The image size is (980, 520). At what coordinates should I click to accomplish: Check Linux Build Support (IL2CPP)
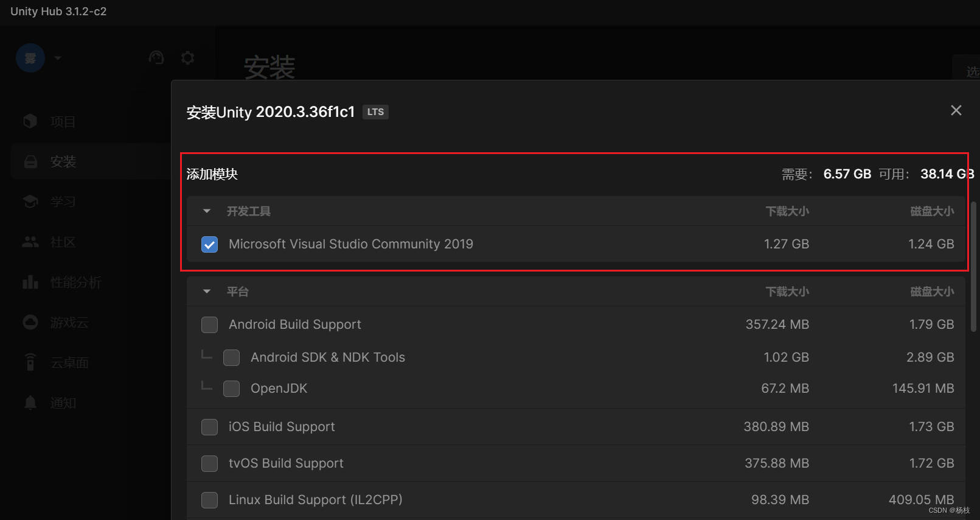click(210, 500)
